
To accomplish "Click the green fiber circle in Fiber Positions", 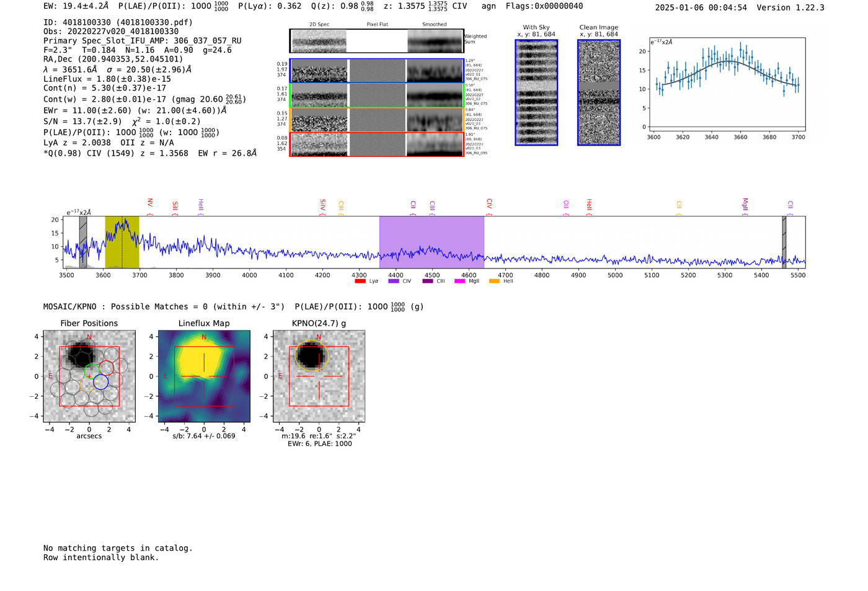I will pyautogui.click(x=92, y=370).
